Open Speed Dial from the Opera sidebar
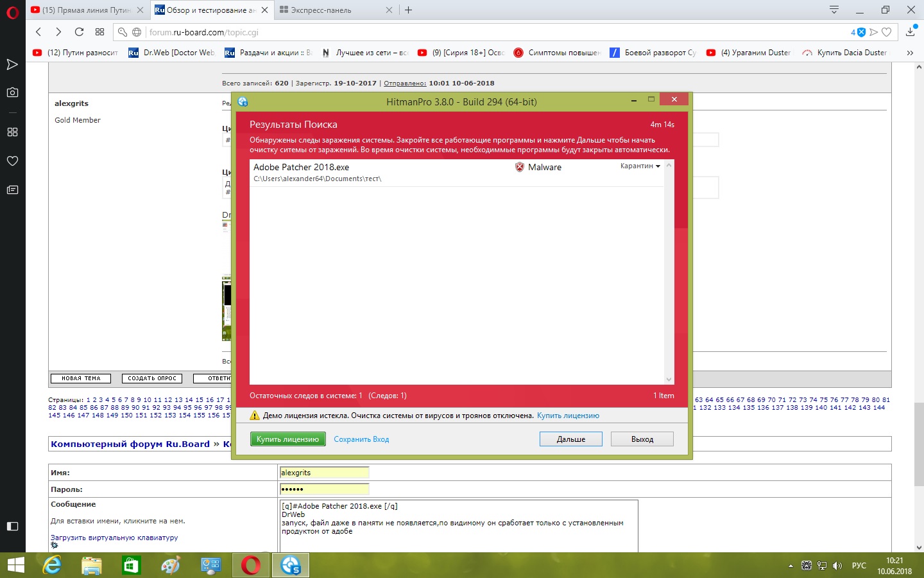 coord(12,132)
